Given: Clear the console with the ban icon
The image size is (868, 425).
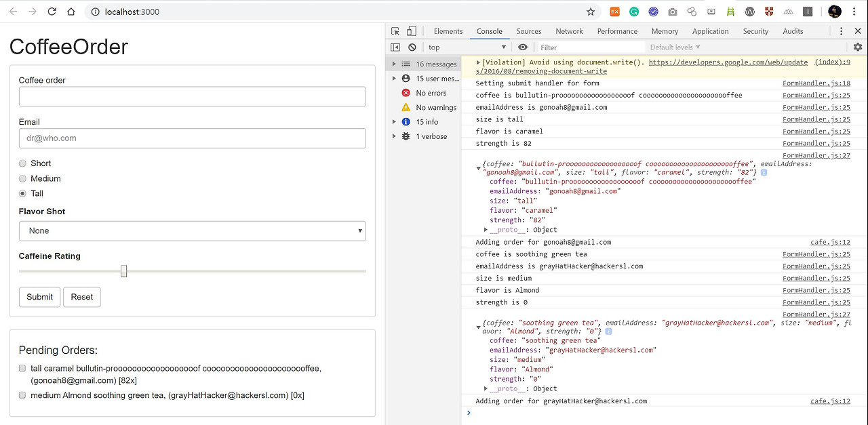Looking at the screenshot, I should pos(412,47).
